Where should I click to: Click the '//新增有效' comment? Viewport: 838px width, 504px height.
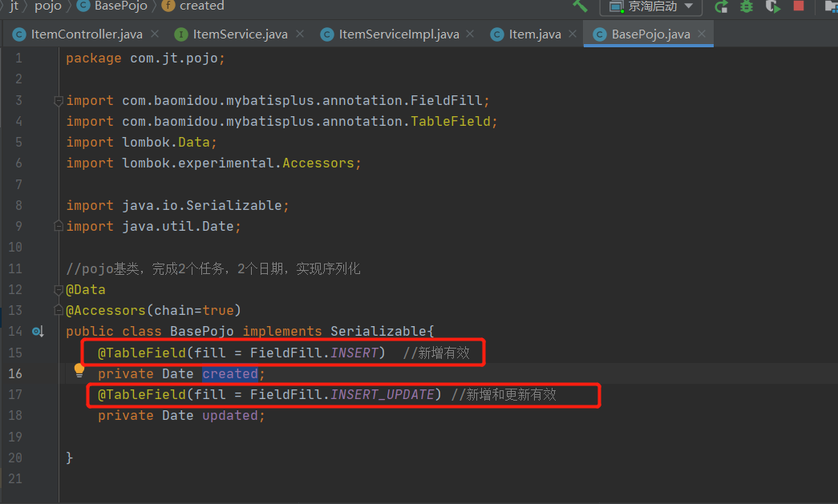436,353
